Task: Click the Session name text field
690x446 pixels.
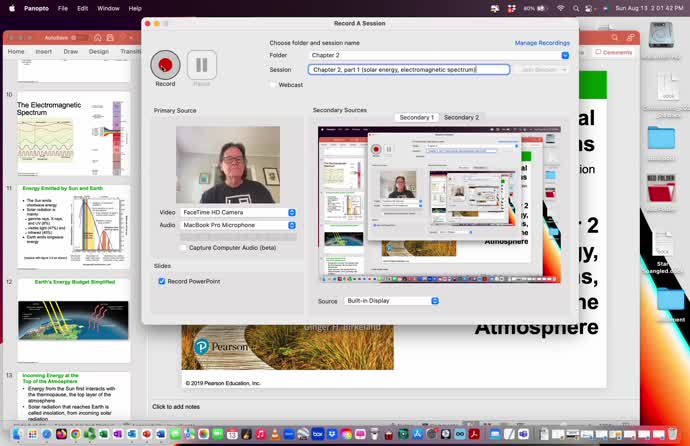Action: click(x=408, y=70)
